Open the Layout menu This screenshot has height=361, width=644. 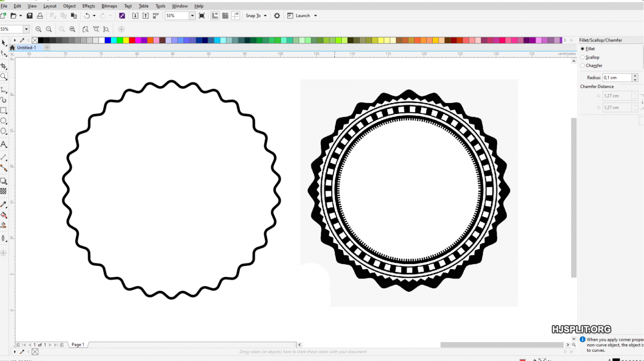[50, 6]
